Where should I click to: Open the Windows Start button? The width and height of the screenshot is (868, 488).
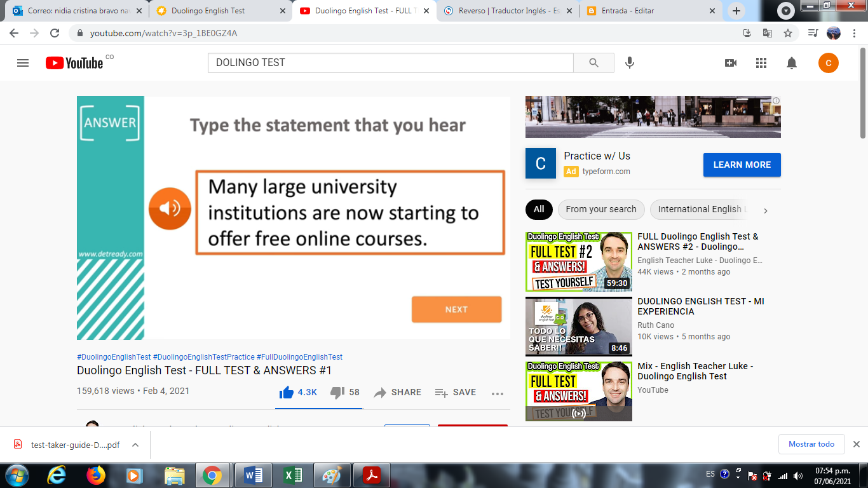(x=16, y=475)
